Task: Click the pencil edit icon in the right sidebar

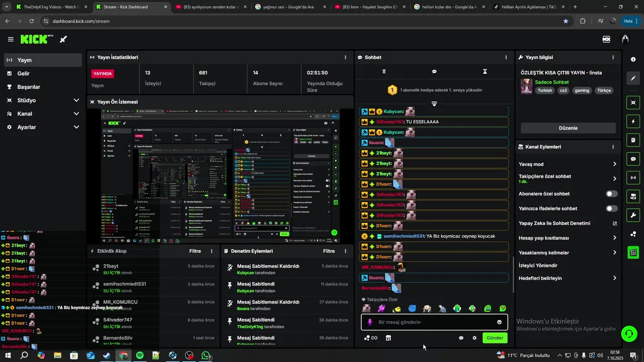Action: pyautogui.click(x=633, y=78)
